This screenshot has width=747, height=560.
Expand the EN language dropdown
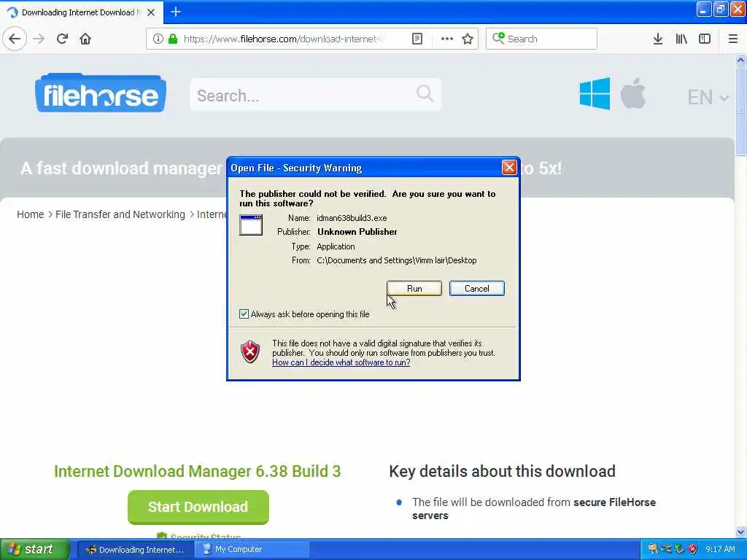click(708, 97)
